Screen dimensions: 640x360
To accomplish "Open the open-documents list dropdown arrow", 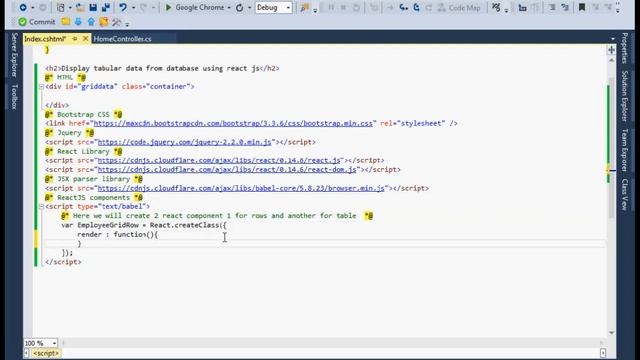I will point(613,39).
